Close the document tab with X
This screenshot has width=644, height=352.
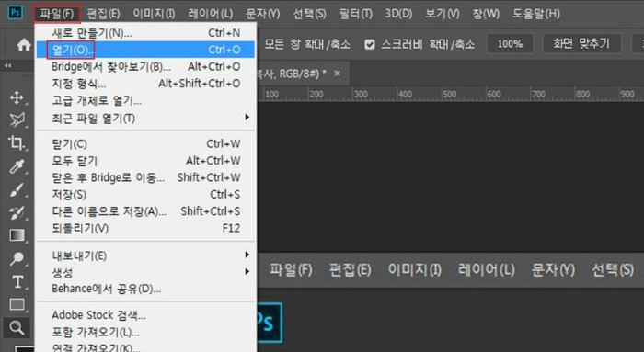[x=338, y=74]
